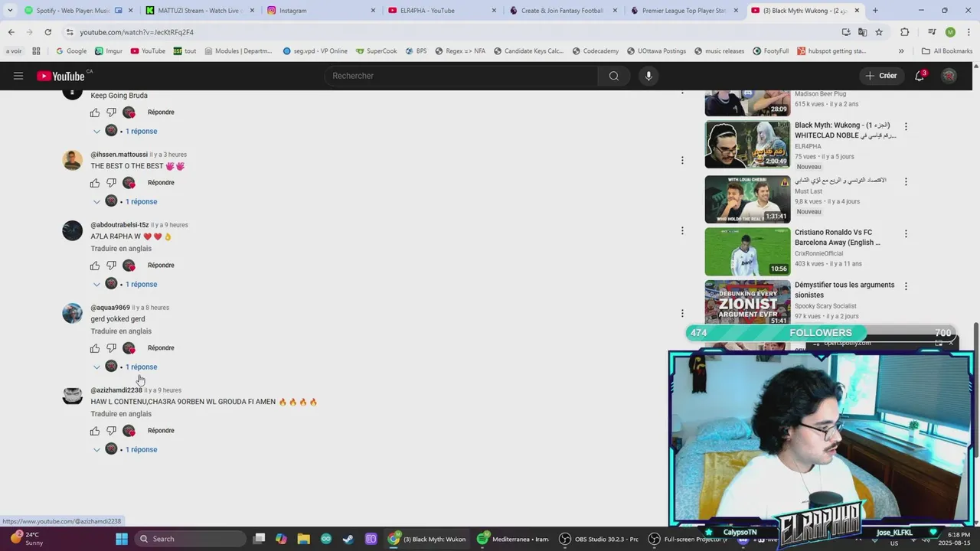Image resolution: width=980 pixels, height=551 pixels.
Task: Open File Explorer from the taskbar
Action: [303, 539]
